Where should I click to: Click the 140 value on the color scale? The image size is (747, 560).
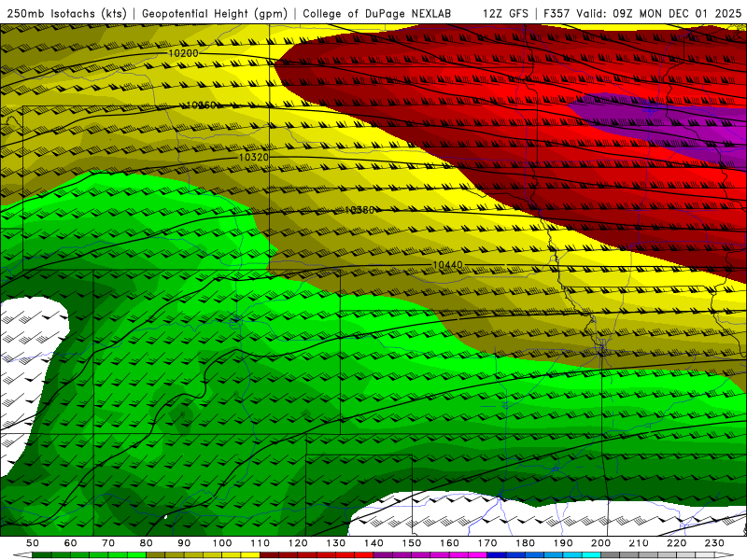click(374, 543)
